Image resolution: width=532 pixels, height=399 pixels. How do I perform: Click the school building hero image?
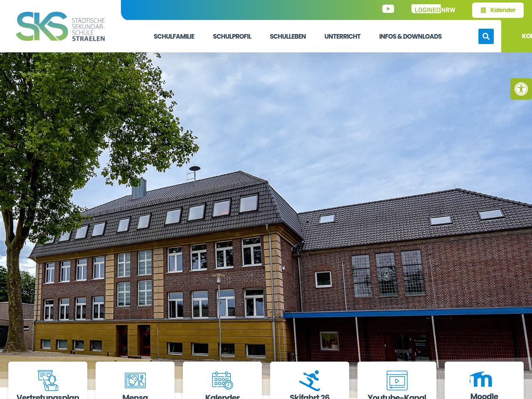click(x=266, y=208)
